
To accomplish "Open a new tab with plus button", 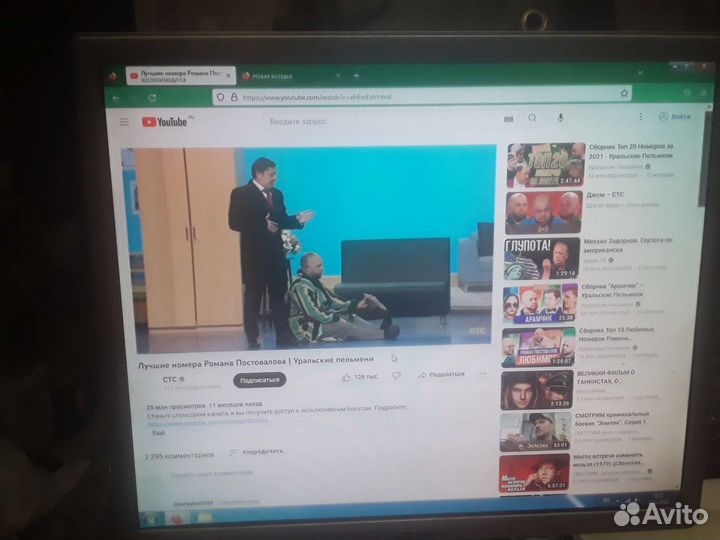I will click(x=356, y=75).
